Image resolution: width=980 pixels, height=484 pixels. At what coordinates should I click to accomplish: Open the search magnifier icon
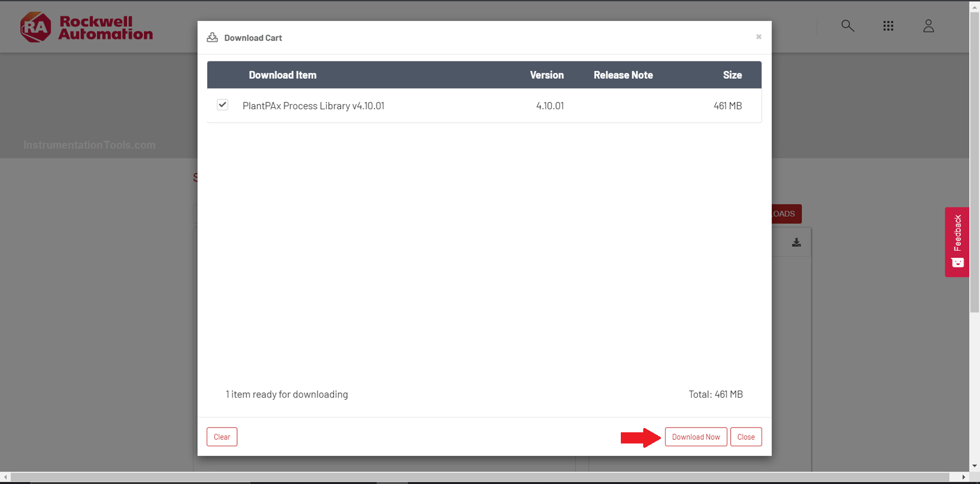click(x=847, y=26)
